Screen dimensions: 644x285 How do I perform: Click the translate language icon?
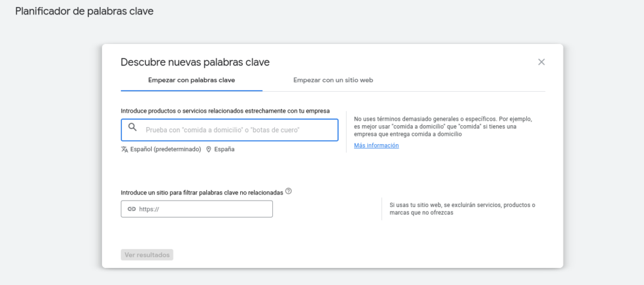tap(125, 150)
